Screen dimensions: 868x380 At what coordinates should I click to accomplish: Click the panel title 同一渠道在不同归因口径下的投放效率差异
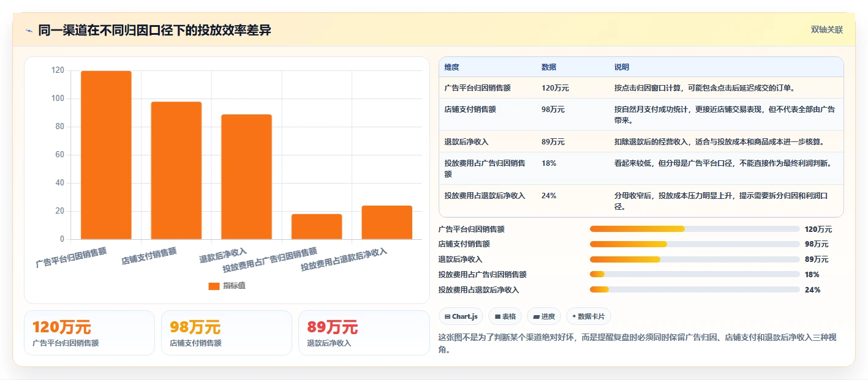(154, 31)
